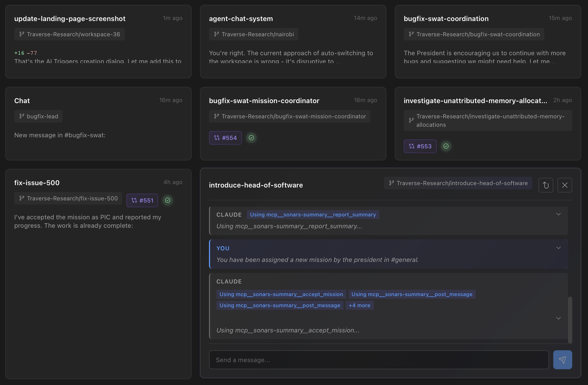This screenshot has height=385, width=588.
Task: Collapse the YOU message with its chevron
Action: 558,247
